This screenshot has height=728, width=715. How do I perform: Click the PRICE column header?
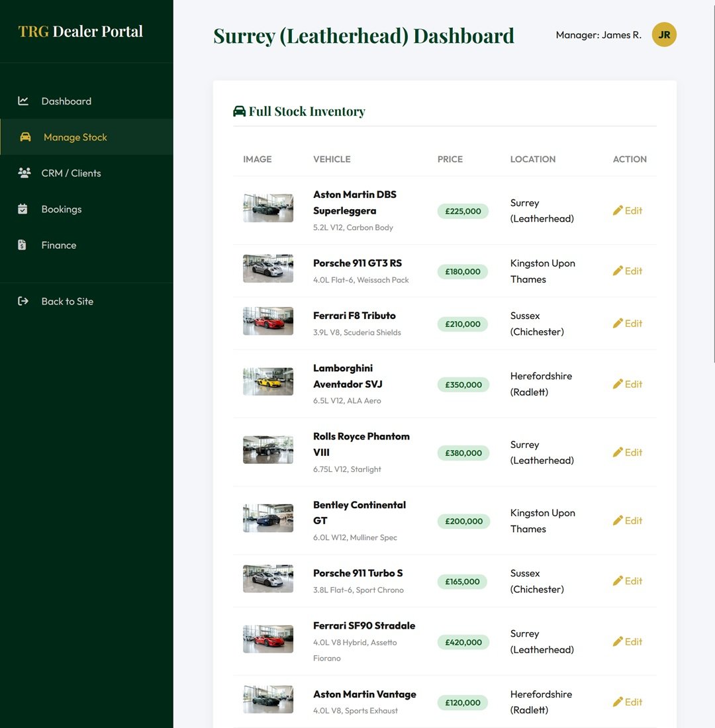[x=450, y=159]
